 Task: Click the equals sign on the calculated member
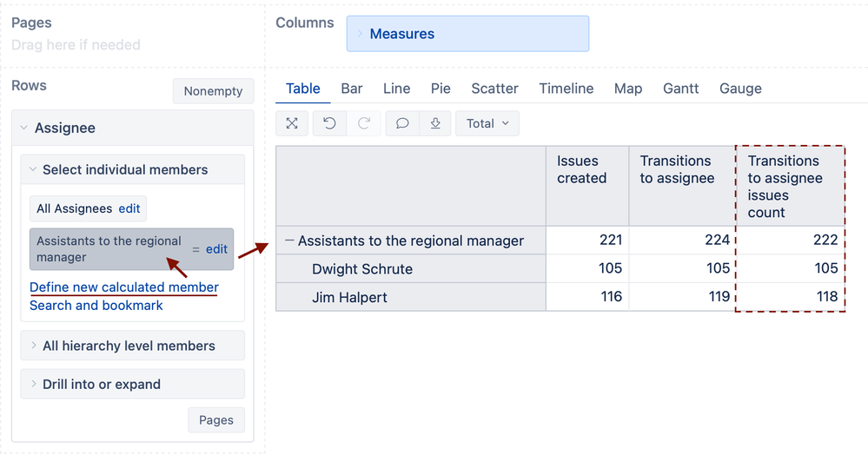click(196, 249)
